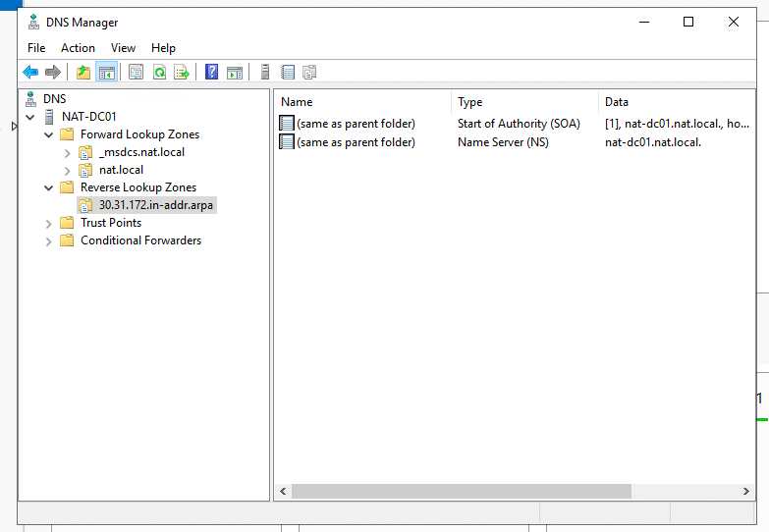Viewport: 769px width, 532px height.
Task: Click Forward Lookup Zones folder icon
Action: (x=67, y=134)
